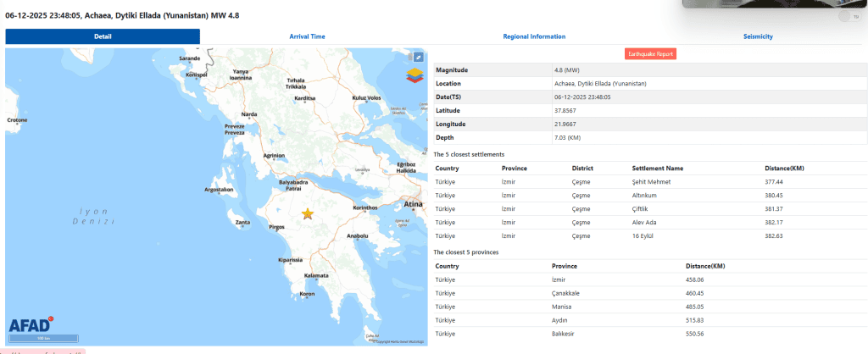Click the Argostalion map label
Image resolution: width=868 pixels, height=354 pixels.
coord(220,189)
